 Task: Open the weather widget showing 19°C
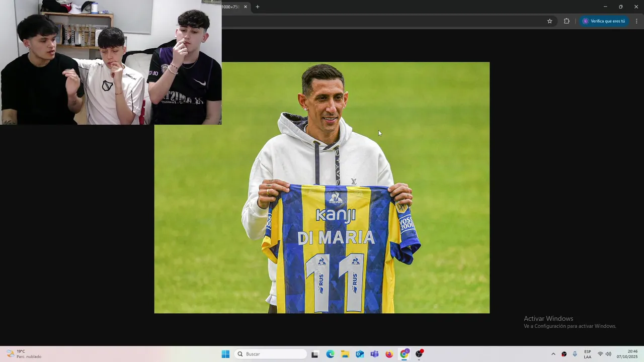(x=24, y=354)
